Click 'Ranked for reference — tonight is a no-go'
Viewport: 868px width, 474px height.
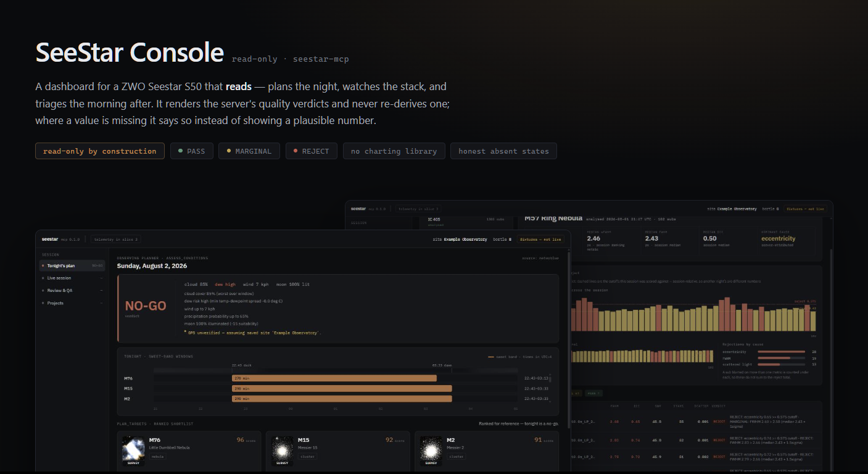tap(519, 424)
